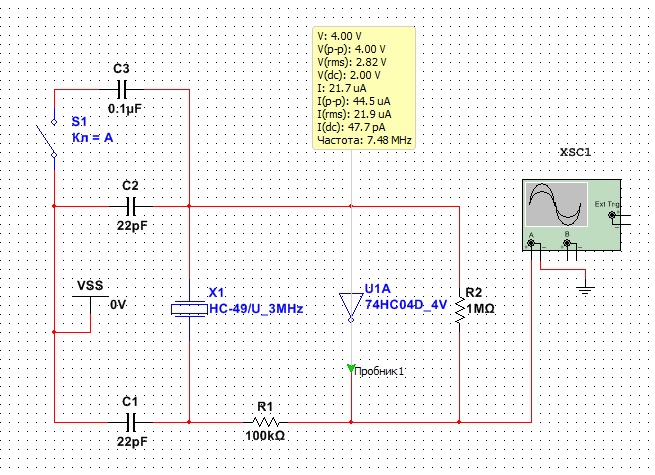
Task: Click the green Пробник1 probe arrow
Action: pos(350,368)
